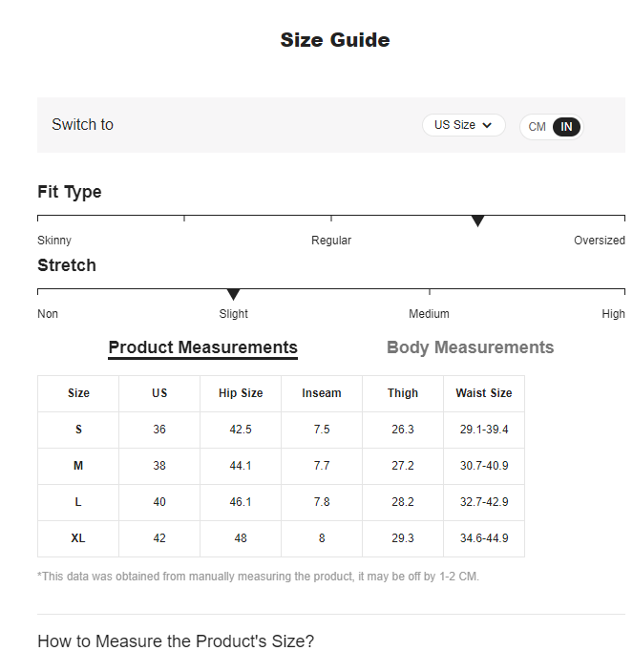Expand How to Measure the Product's Size
Image resolution: width=633 pixels, height=672 pixels.
coord(176,641)
